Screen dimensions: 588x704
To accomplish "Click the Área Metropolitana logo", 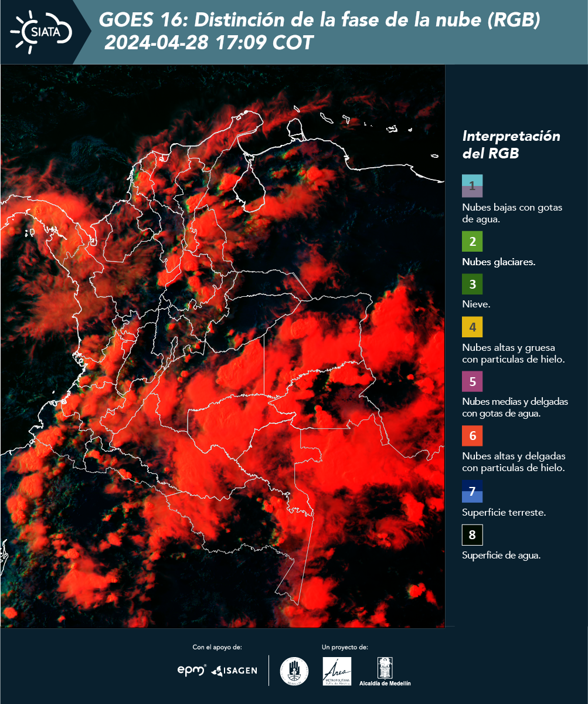I will (x=337, y=671).
